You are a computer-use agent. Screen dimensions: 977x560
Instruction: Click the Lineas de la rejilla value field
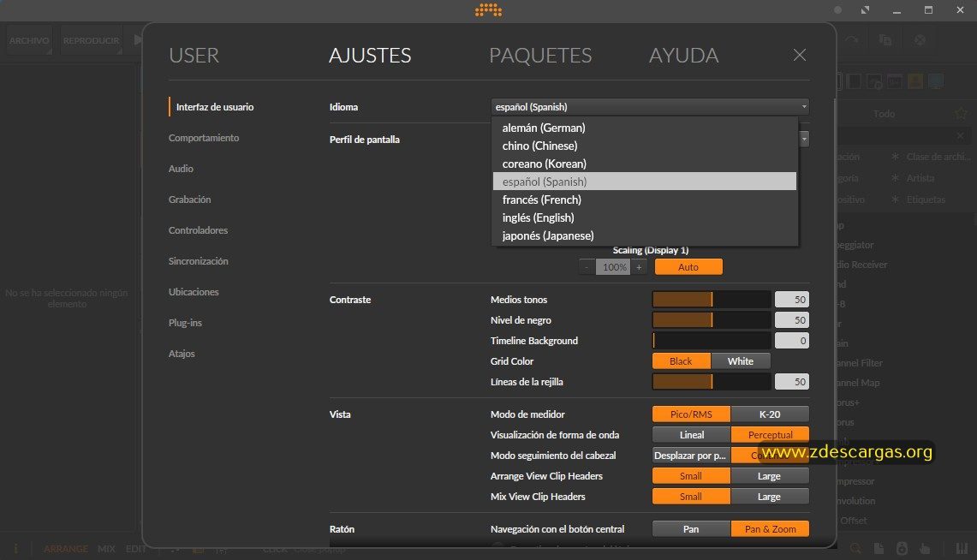click(x=792, y=381)
